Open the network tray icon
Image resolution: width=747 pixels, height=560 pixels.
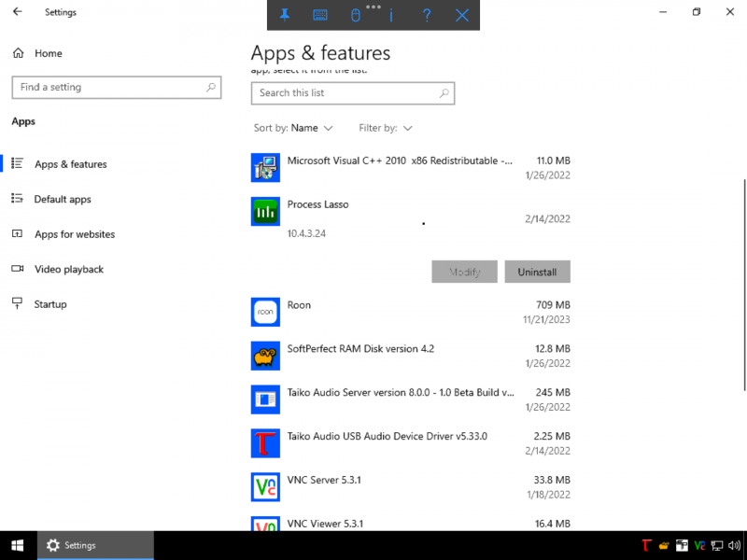[x=717, y=546]
